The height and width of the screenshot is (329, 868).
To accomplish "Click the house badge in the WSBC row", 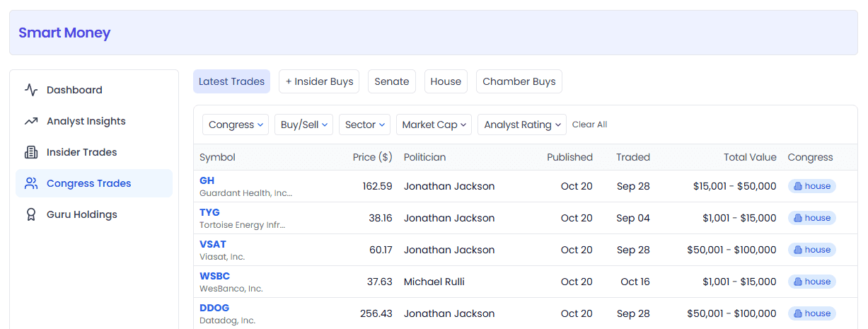I will coord(812,282).
